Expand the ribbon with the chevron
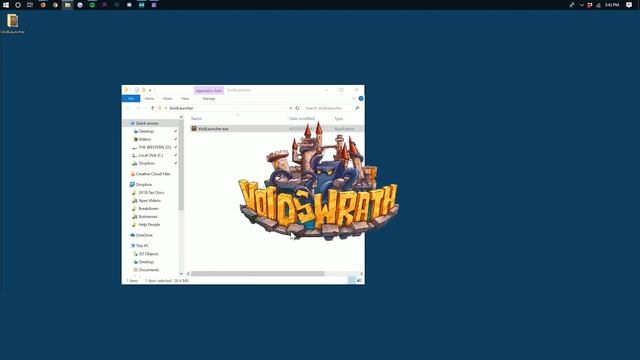The width and height of the screenshot is (640, 360). 354,98
